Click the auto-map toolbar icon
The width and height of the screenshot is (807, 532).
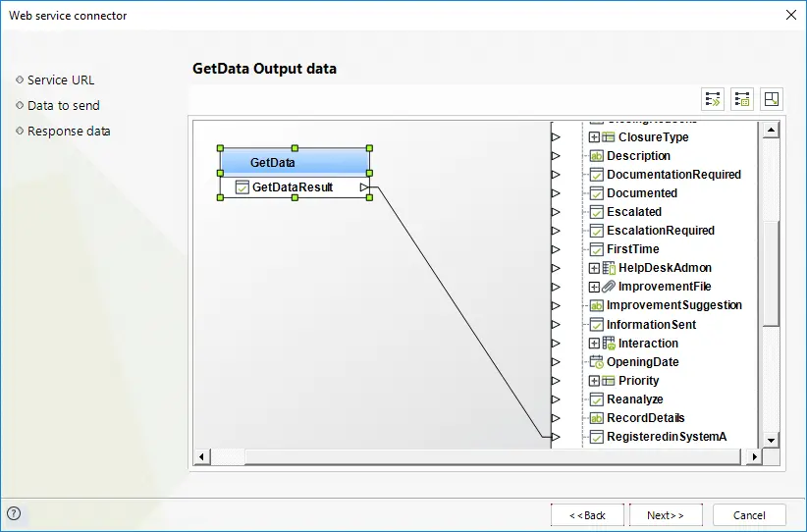click(x=713, y=99)
